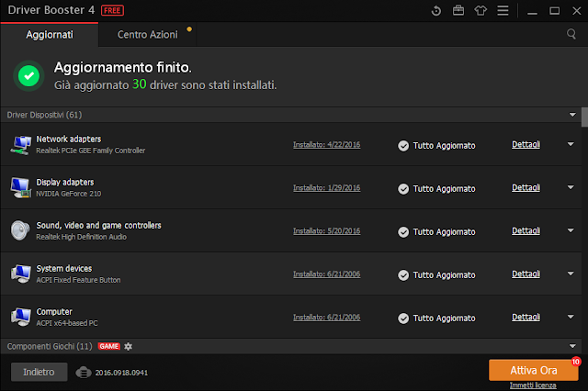Click the Componenti Giochi (11) header label
The image size is (588, 391).
pos(50,346)
